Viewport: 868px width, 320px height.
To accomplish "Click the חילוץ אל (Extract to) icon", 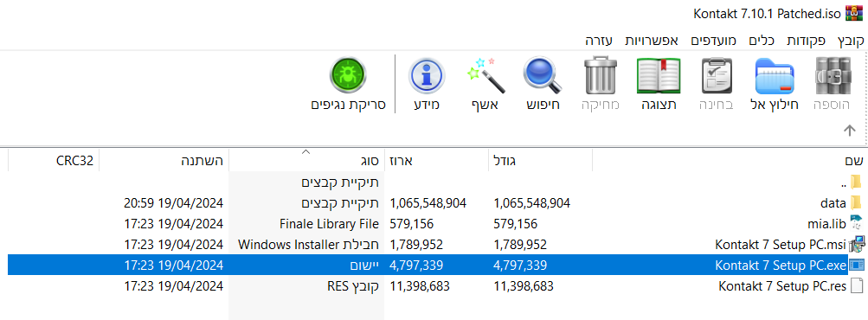I will pyautogui.click(x=774, y=76).
